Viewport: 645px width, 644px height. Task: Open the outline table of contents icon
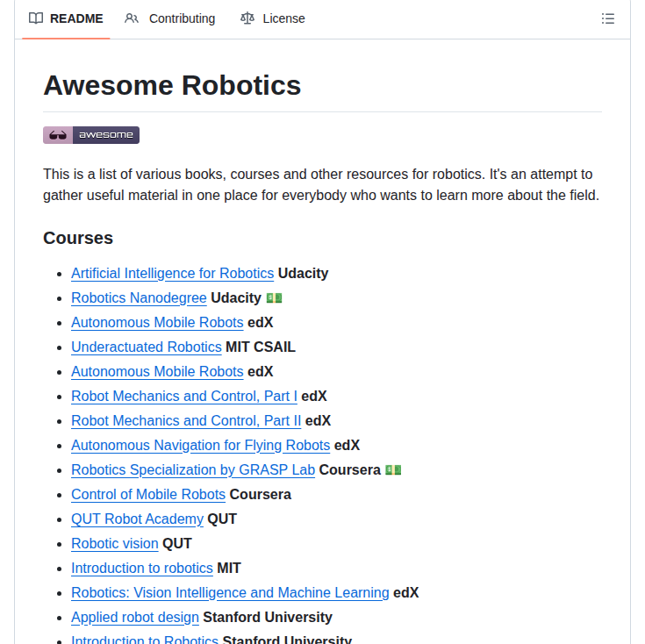pyautogui.click(x=607, y=18)
